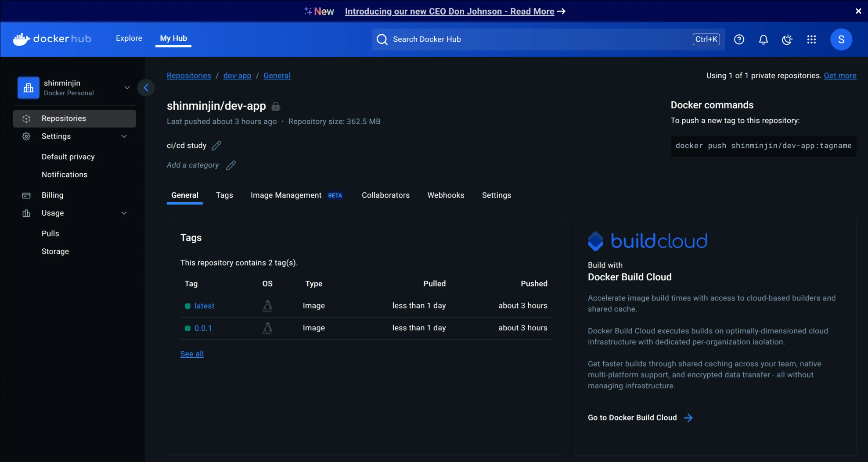Viewport: 868px width, 462px height.
Task: Click the 'Add a category' text
Action: [x=193, y=165]
